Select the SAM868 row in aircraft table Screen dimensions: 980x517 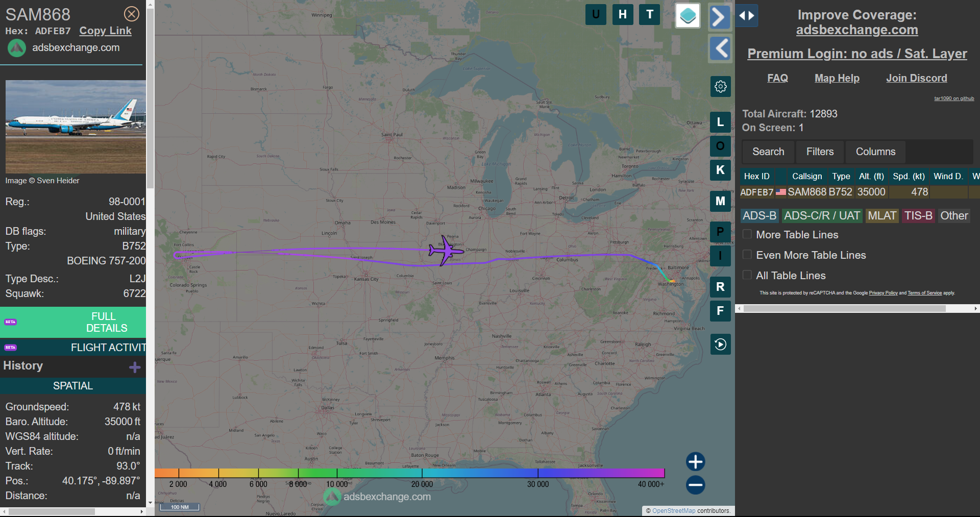(860, 192)
